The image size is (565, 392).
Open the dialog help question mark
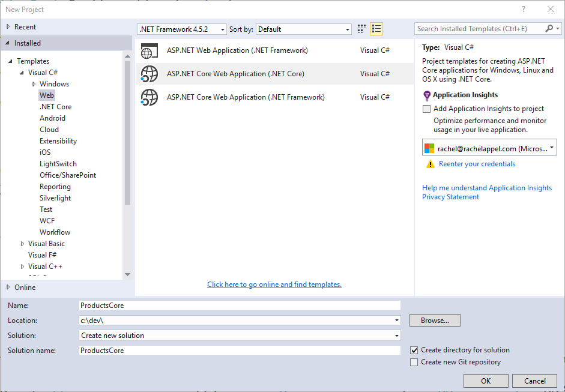pos(524,10)
